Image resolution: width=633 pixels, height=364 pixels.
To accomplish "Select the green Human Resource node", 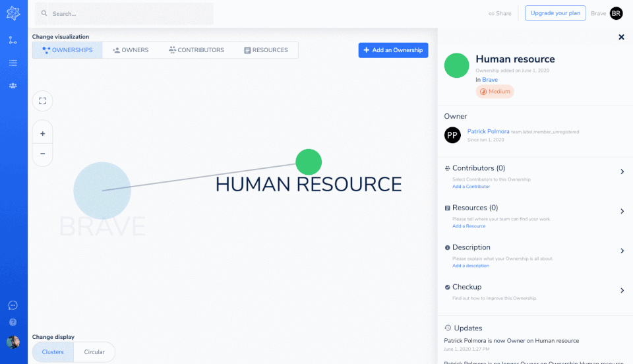I will point(309,162).
